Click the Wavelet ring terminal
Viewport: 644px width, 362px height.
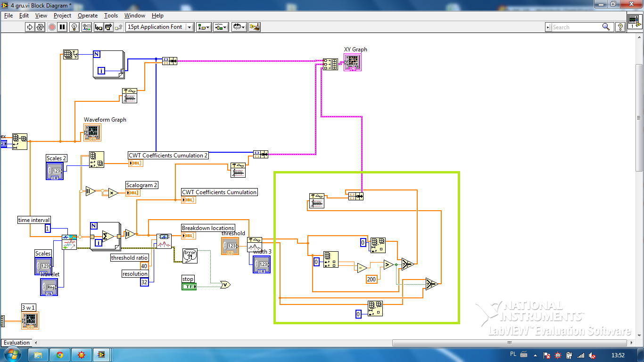(49, 287)
